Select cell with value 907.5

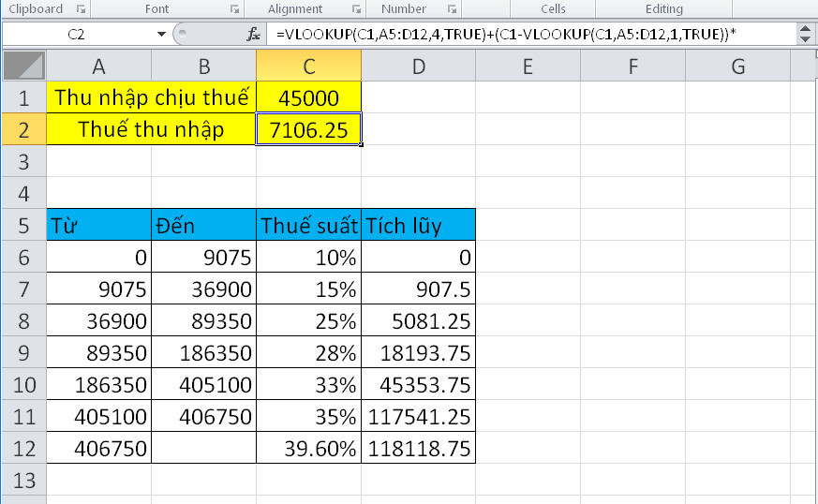click(x=419, y=289)
